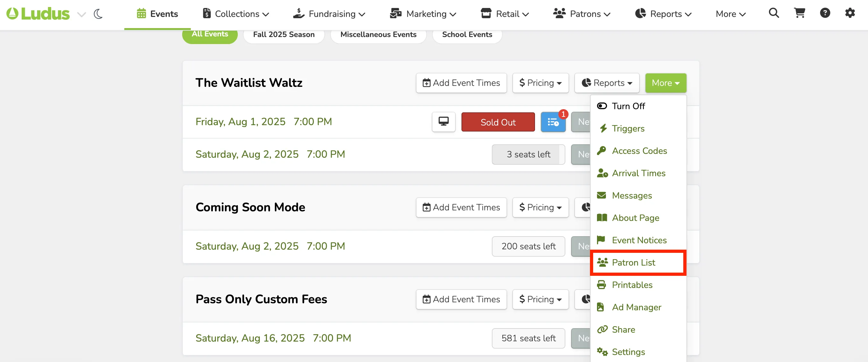Viewport: 868px width, 362px height.
Task: Open Triggers from the More menu
Action: tap(638, 129)
